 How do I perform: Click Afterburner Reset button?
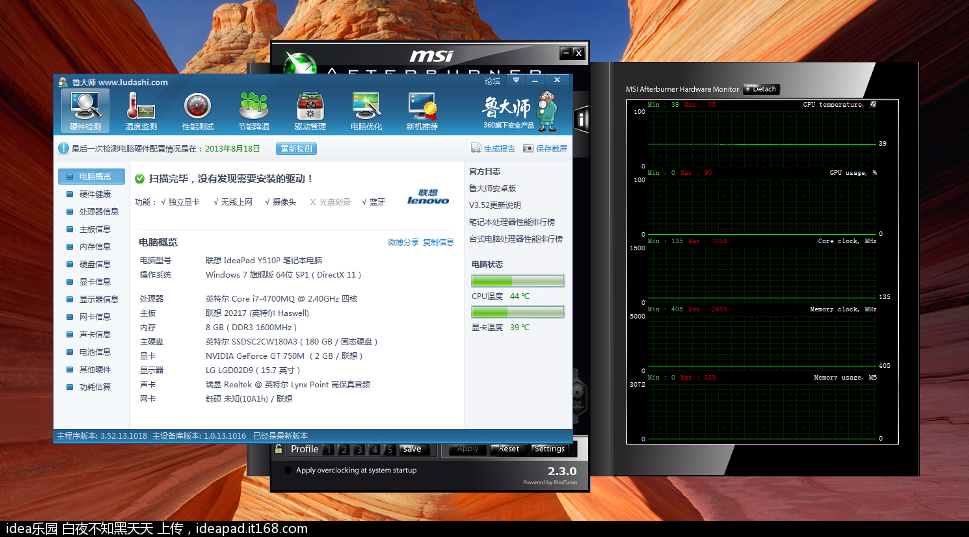point(509,449)
